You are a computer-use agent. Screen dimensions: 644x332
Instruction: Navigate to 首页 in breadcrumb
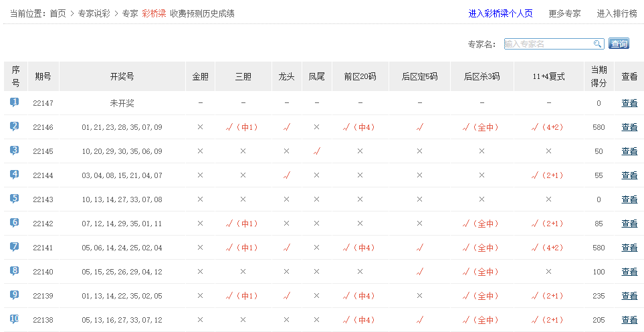pos(58,13)
